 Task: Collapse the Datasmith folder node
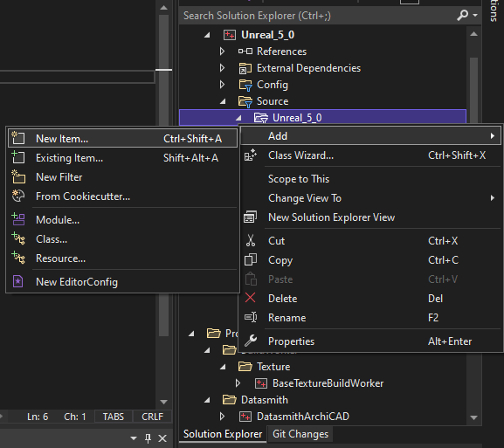coord(207,400)
